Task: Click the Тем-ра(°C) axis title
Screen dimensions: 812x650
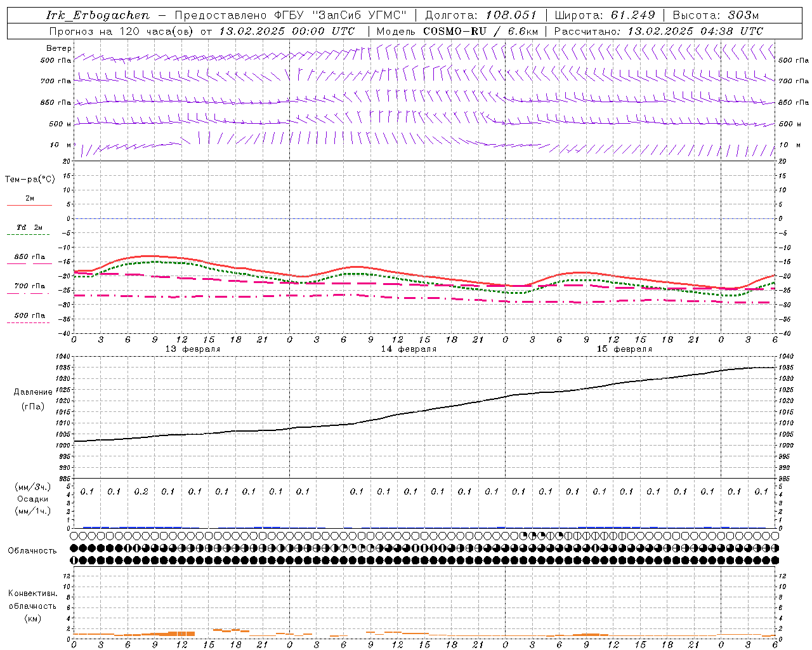Action: 30,180
